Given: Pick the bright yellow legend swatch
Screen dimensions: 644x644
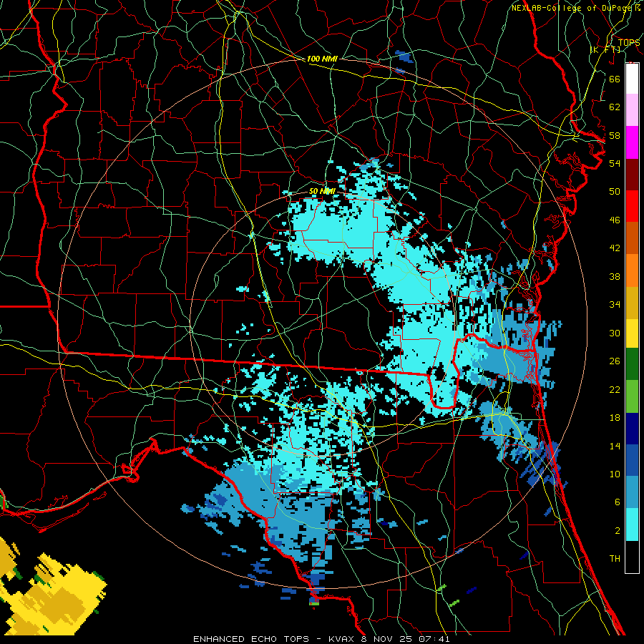Looking at the screenshot, I should point(632,333).
